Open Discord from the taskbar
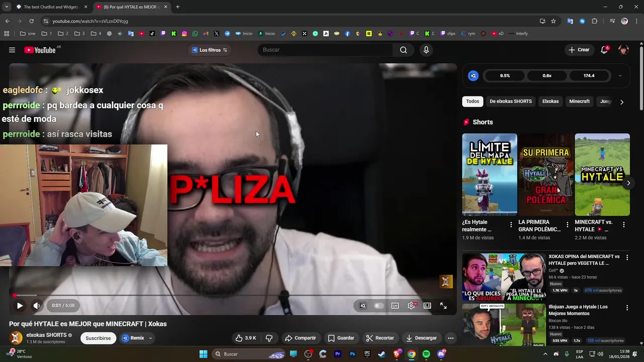Screen dimensions: 644x362 441,354
